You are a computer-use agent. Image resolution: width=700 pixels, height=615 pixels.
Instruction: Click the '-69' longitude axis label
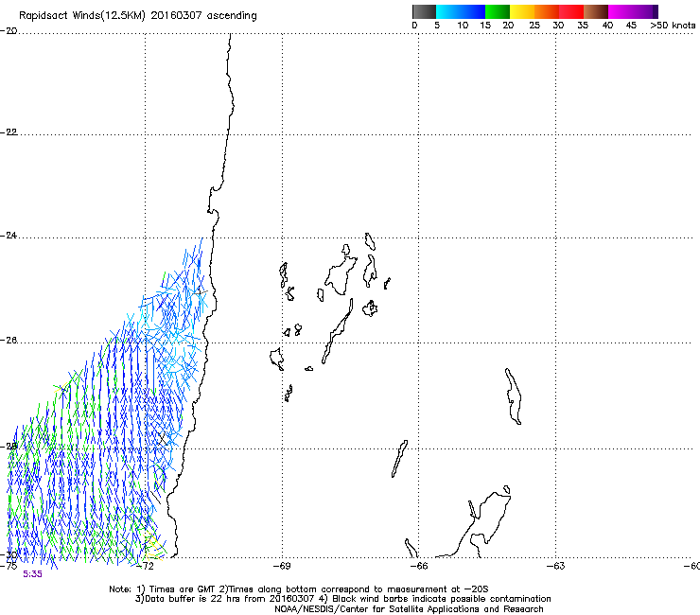282,566
